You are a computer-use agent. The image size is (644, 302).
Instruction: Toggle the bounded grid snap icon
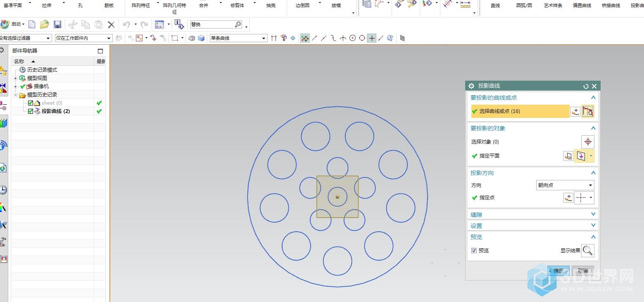click(402, 38)
